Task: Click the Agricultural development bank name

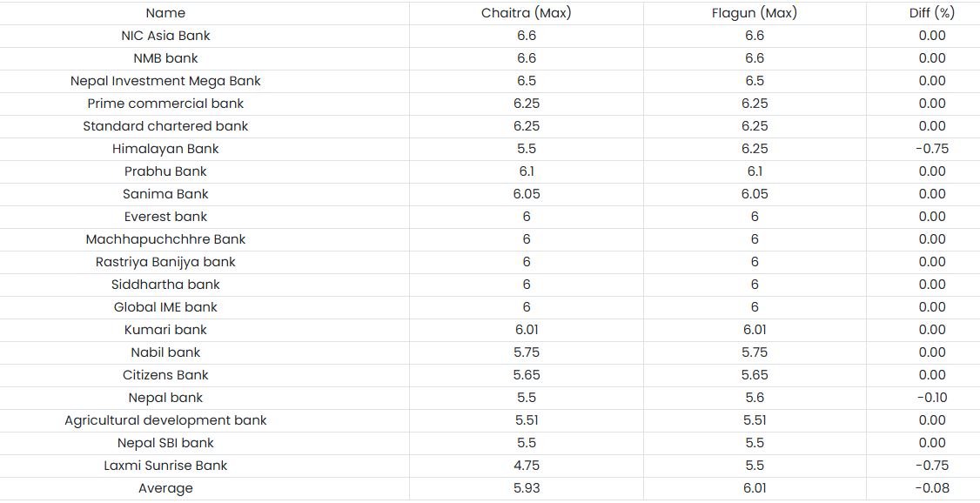Action: tap(165, 420)
